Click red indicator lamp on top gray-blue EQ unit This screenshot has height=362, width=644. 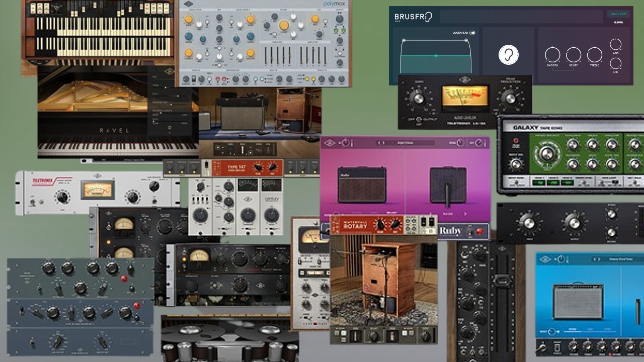(124, 279)
